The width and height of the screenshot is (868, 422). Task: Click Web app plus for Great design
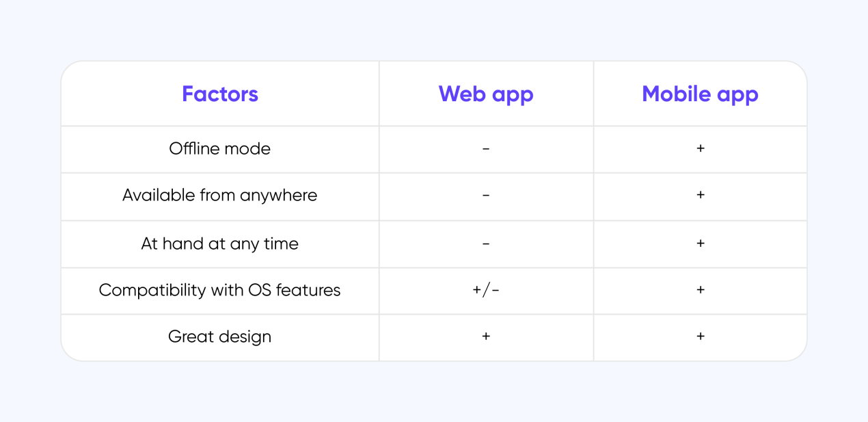tap(486, 337)
